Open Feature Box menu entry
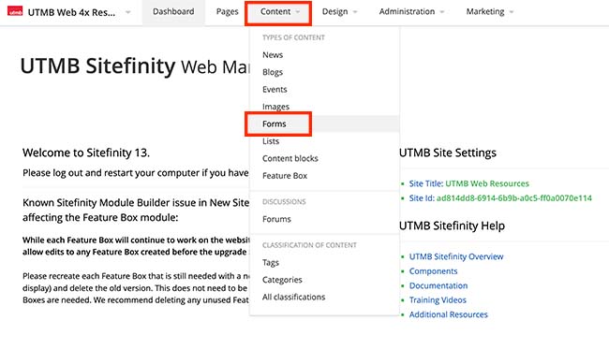The image size is (609, 364). click(x=285, y=176)
